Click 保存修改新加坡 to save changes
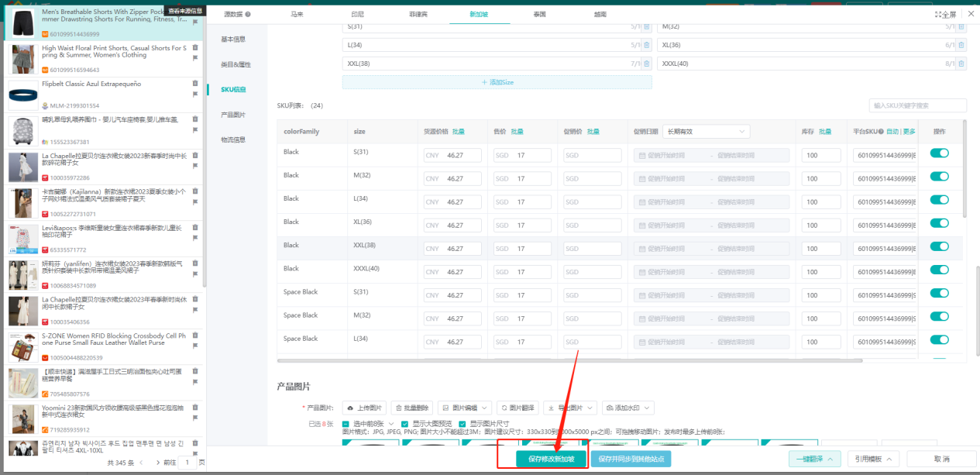 point(551,459)
